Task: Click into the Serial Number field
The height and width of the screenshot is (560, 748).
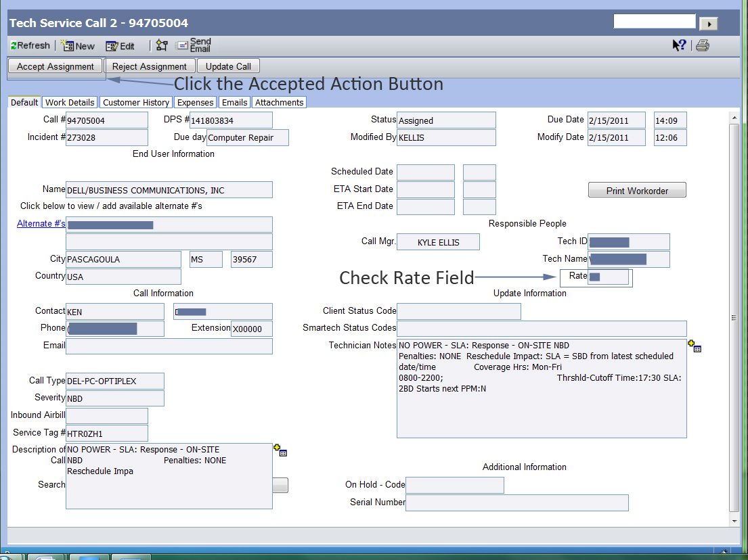Action: click(x=516, y=503)
